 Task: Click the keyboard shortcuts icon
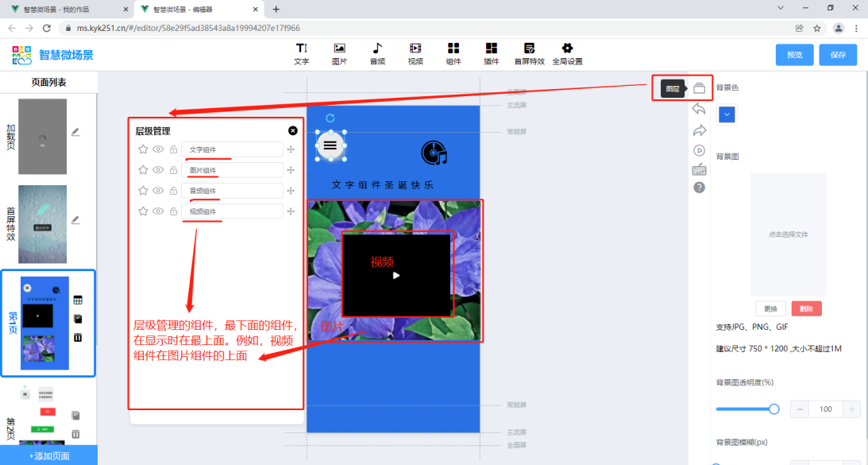(699, 169)
